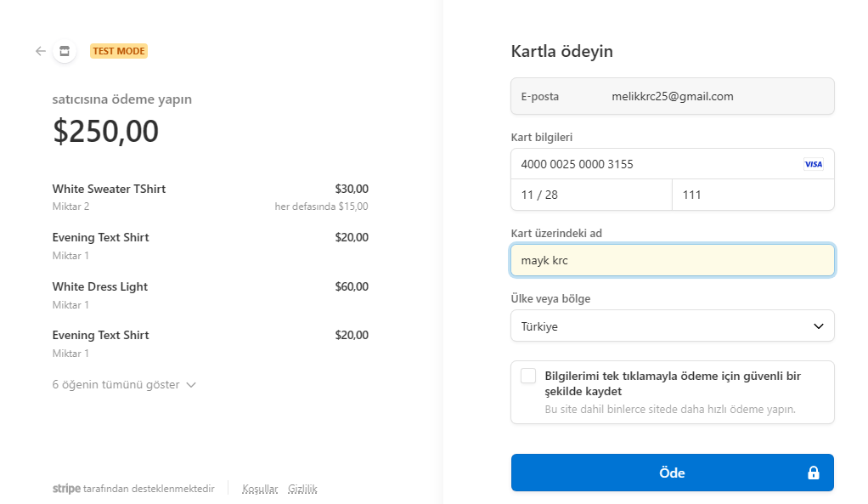Click the TEST MODE badge
Screen dimensions: 868x504
(118, 51)
